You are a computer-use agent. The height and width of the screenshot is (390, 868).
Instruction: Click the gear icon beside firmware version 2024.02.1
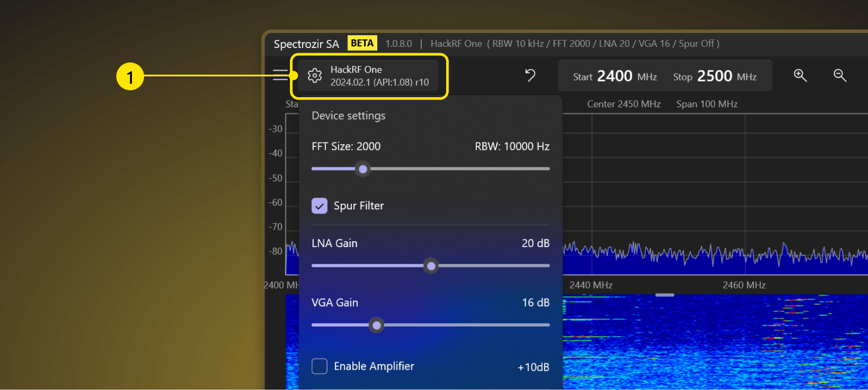tap(314, 75)
